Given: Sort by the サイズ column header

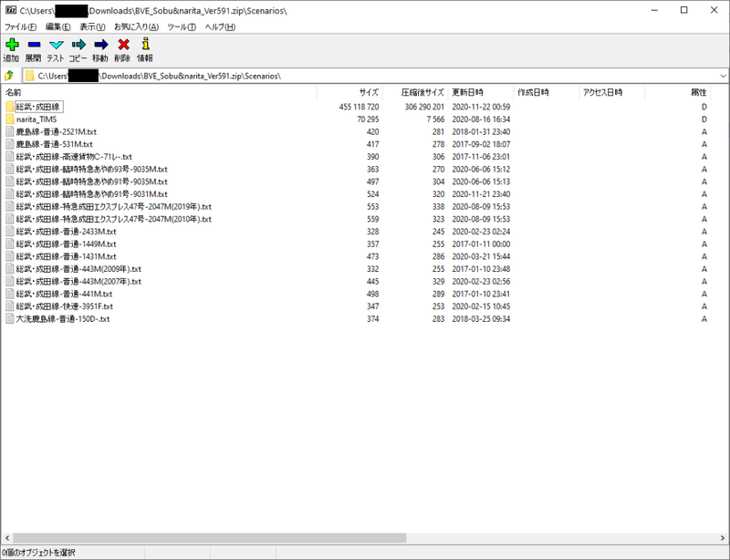Looking at the screenshot, I should click(368, 93).
